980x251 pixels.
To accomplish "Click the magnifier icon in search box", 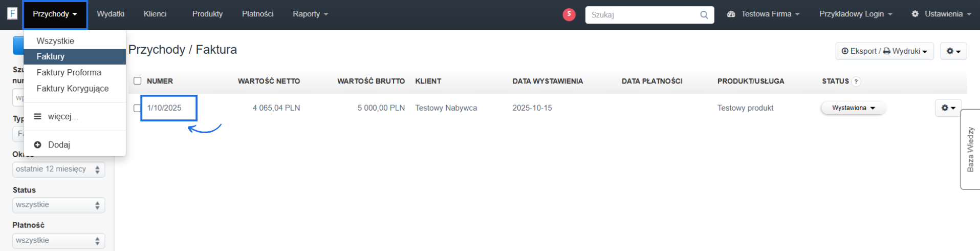I will (704, 15).
